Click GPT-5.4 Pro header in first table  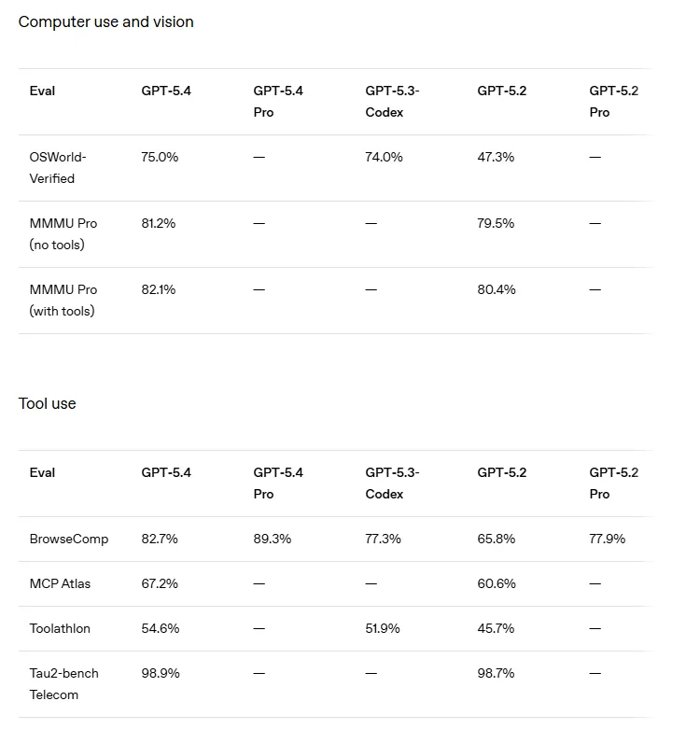(278, 102)
